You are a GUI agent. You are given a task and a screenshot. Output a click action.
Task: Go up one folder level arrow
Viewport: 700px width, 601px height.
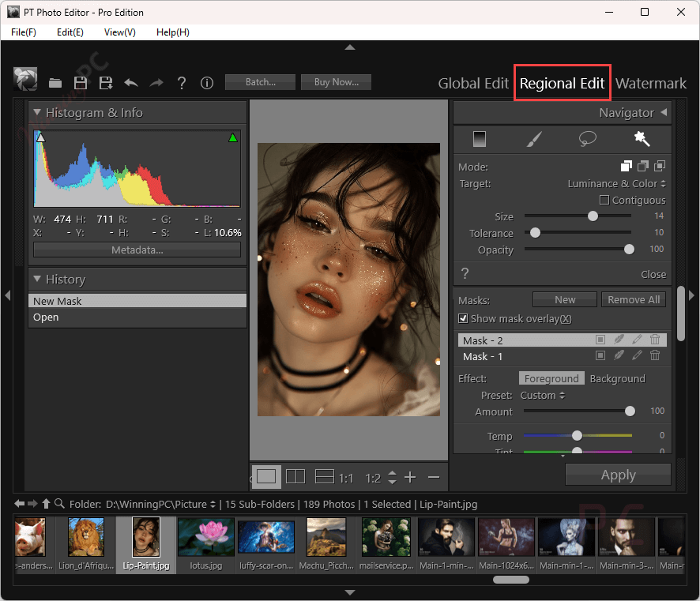click(46, 504)
